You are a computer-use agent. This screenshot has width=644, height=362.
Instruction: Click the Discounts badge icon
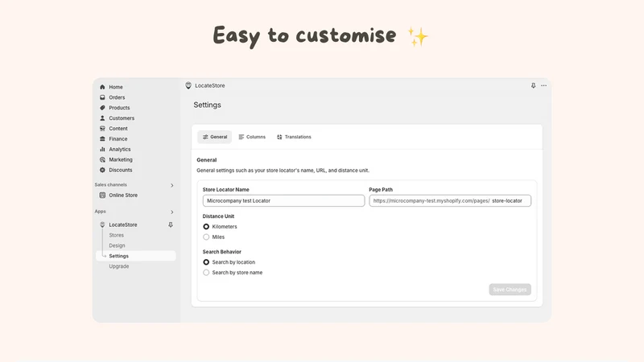pyautogui.click(x=102, y=170)
